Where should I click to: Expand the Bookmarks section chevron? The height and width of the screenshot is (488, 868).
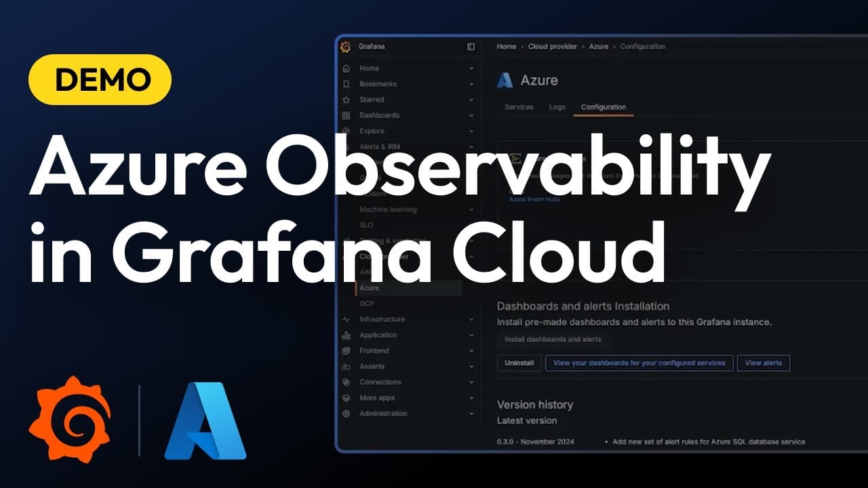click(471, 84)
